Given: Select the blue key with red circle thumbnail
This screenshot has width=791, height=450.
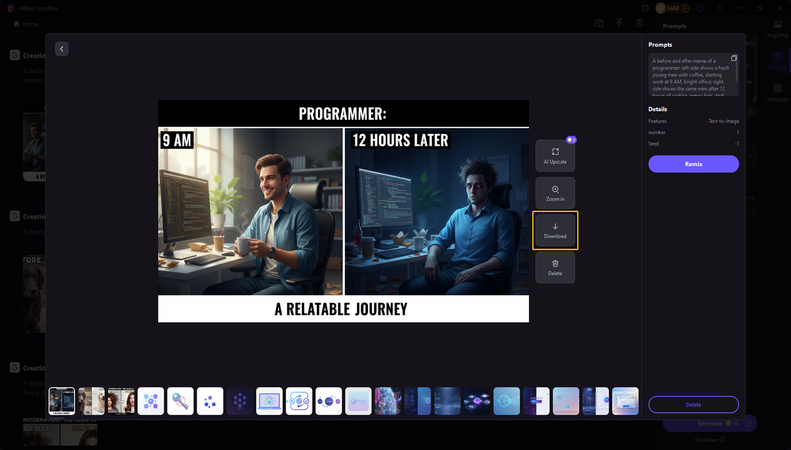Looking at the screenshot, I should [x=180, y=401].
